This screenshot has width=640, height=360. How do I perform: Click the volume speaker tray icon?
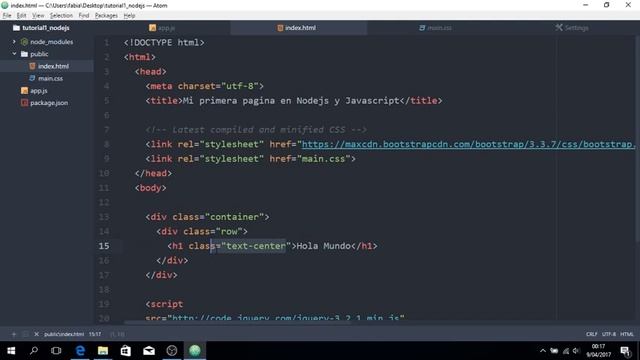pos(576,351)
